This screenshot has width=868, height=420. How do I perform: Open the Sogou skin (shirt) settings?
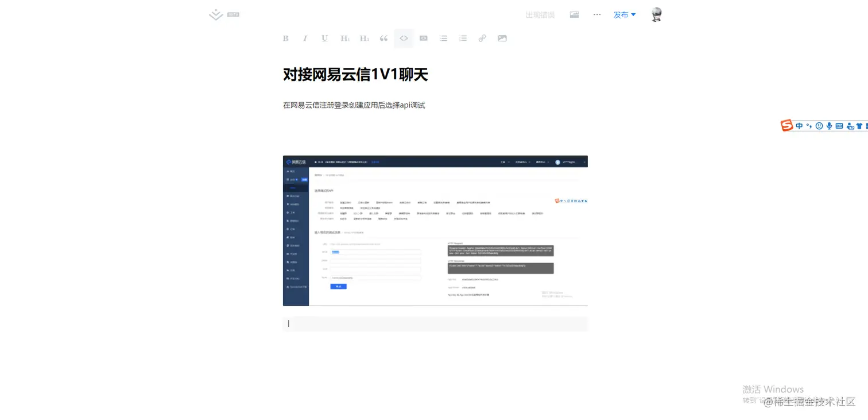click(x=859, y=126)
